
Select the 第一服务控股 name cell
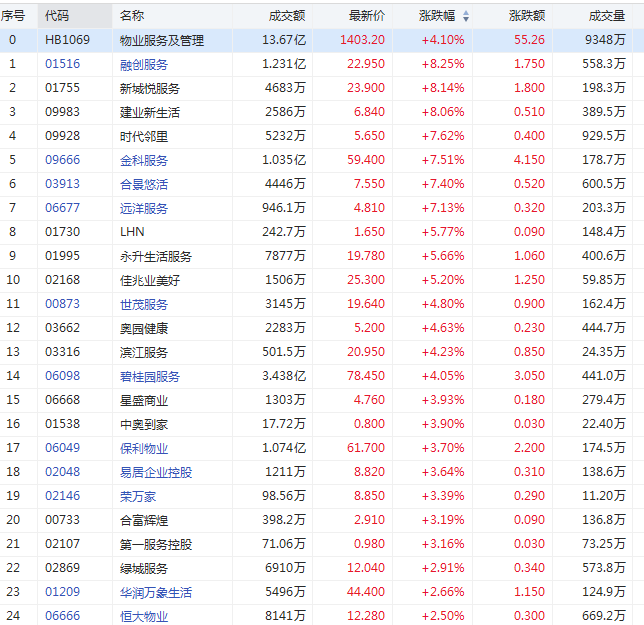click(x=156, y=544)
